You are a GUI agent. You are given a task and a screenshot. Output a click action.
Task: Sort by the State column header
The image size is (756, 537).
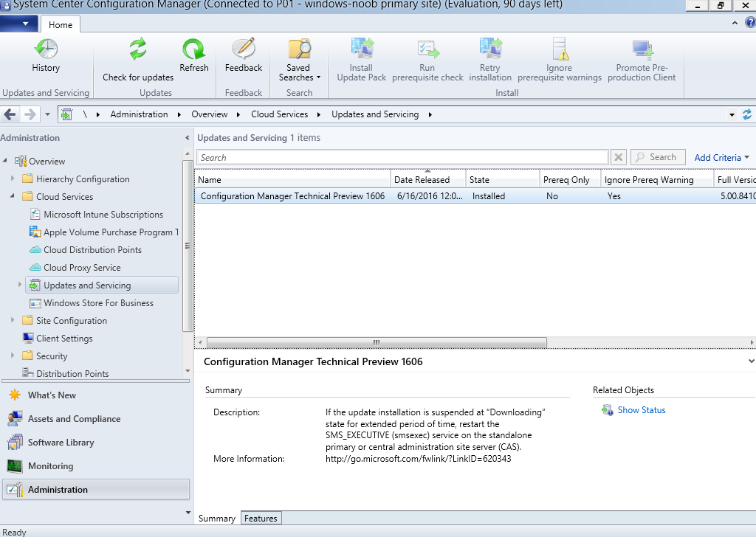[x=503, y=179]
